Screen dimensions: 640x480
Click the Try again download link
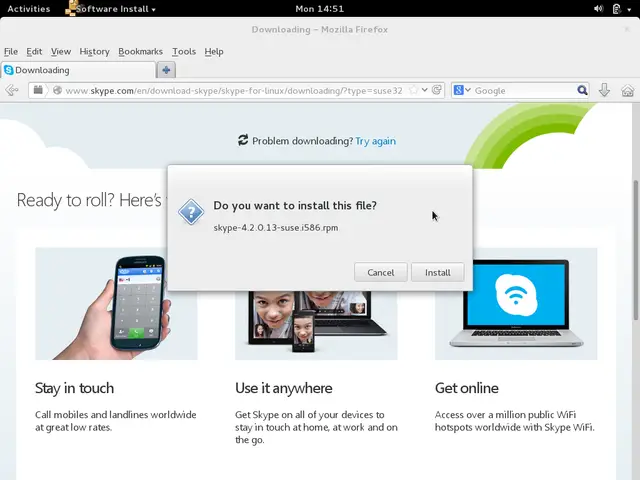(x=376, y=141)
